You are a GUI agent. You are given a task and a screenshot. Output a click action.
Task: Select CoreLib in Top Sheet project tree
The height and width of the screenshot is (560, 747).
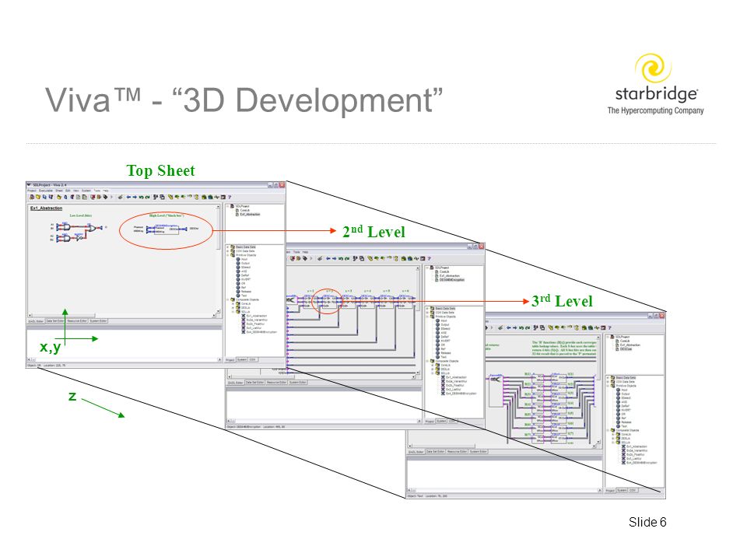[x=243, y=210]
